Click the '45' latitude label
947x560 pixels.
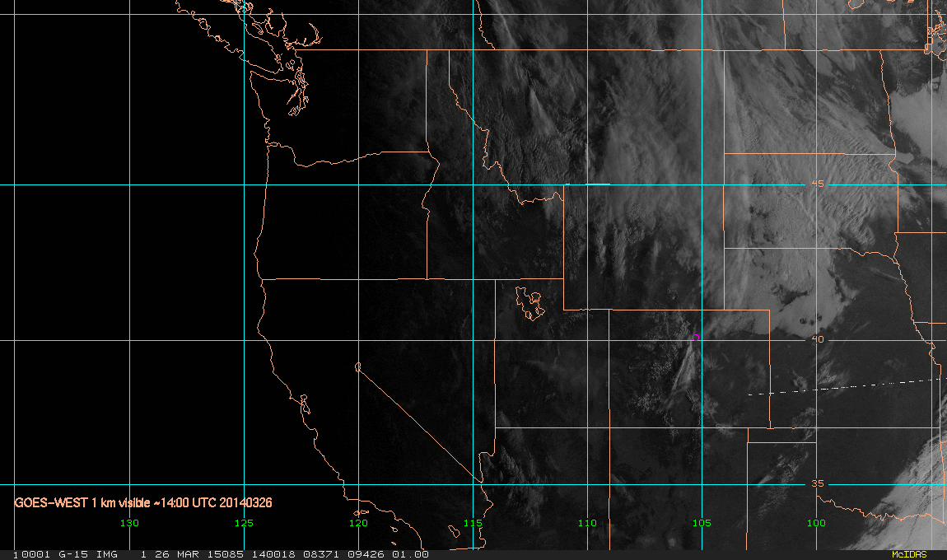click(x=817, y=184)
